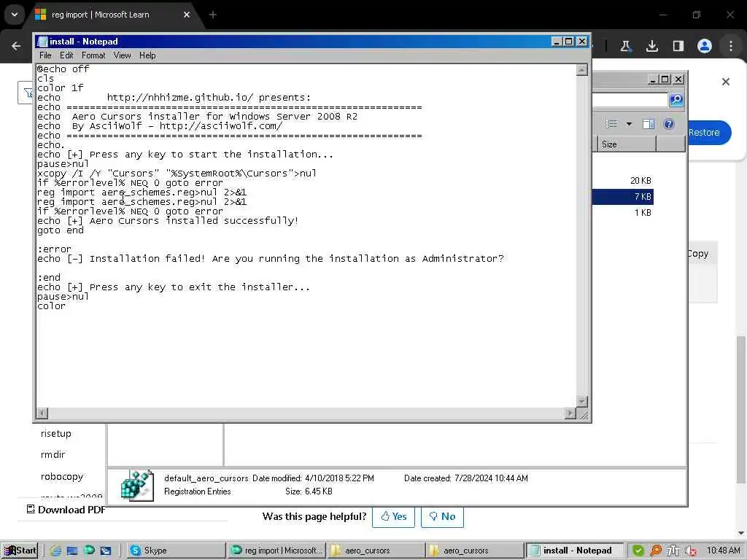The width and height of the screenshot is (747, 560).
Task: Open the File menu in Notepad
Action: 45,55
